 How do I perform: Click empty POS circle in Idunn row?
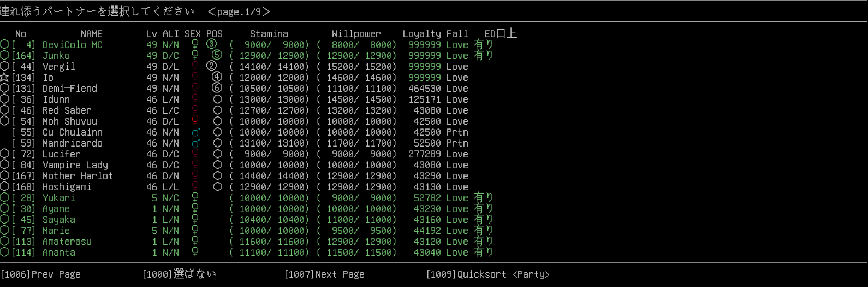(217, 99)
